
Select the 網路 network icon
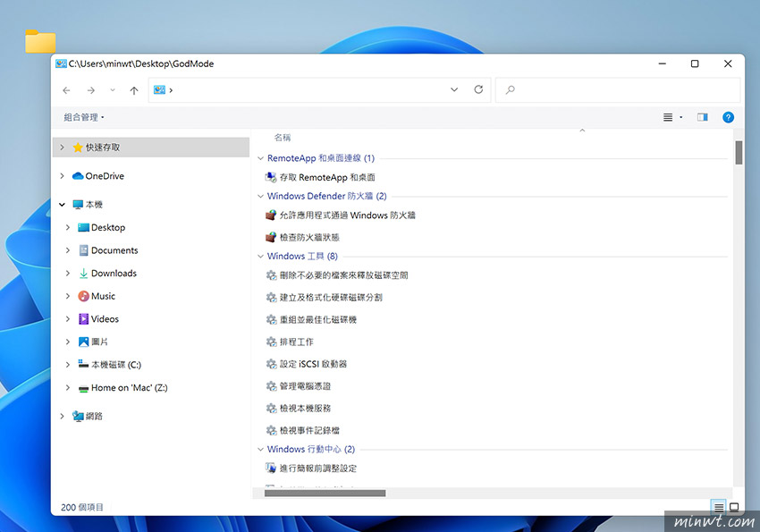(78, 416)
